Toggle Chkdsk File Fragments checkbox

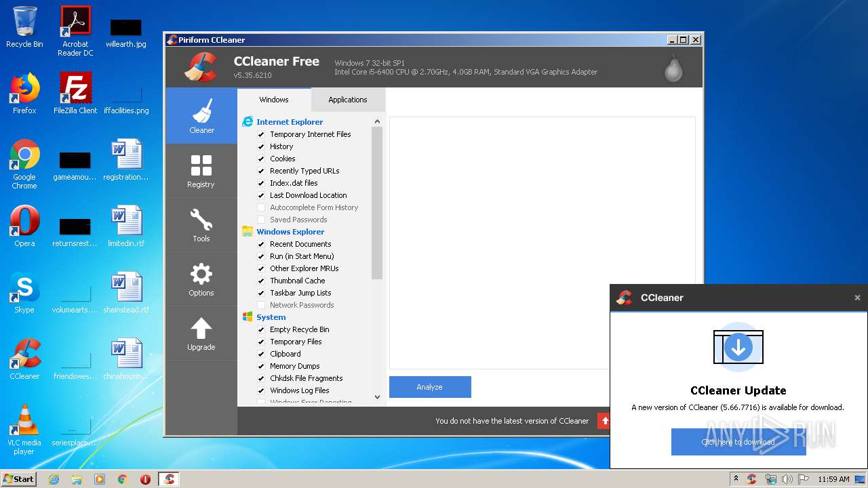click(261, 378)
